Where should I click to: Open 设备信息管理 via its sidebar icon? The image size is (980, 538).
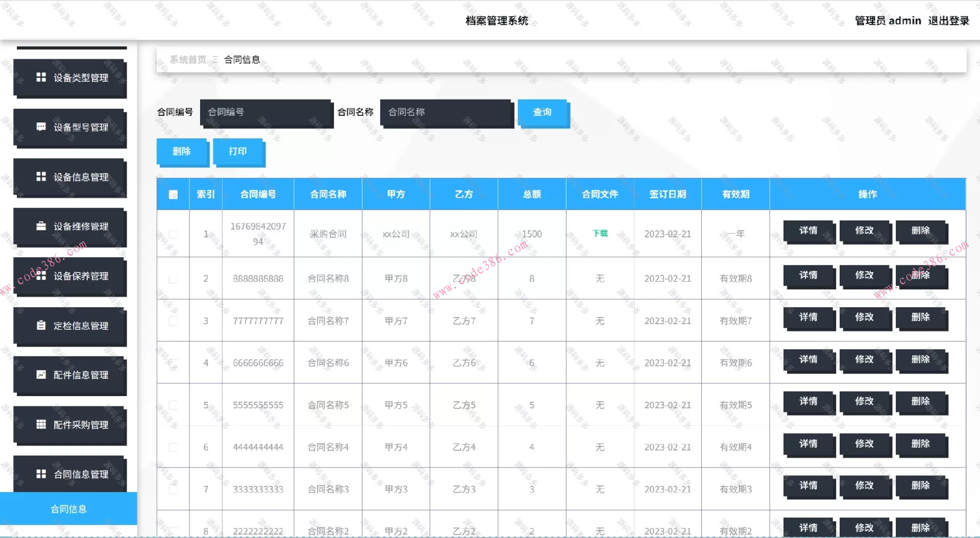(42, 177)
